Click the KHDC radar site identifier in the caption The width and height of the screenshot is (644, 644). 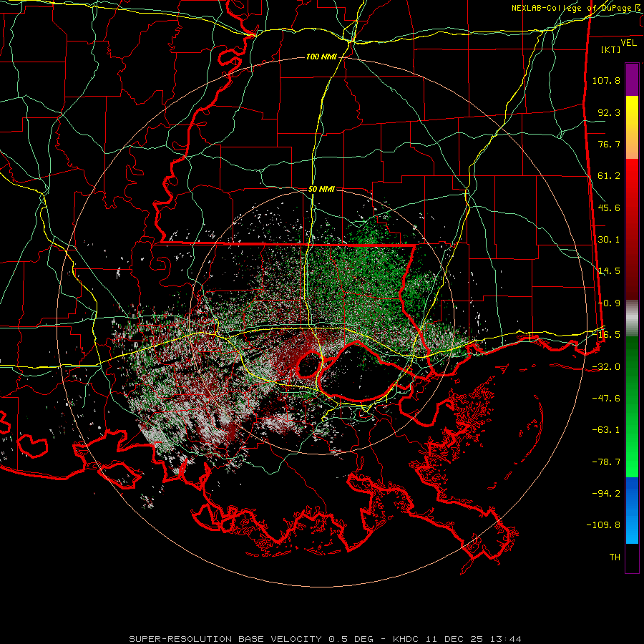click(406, 639)
